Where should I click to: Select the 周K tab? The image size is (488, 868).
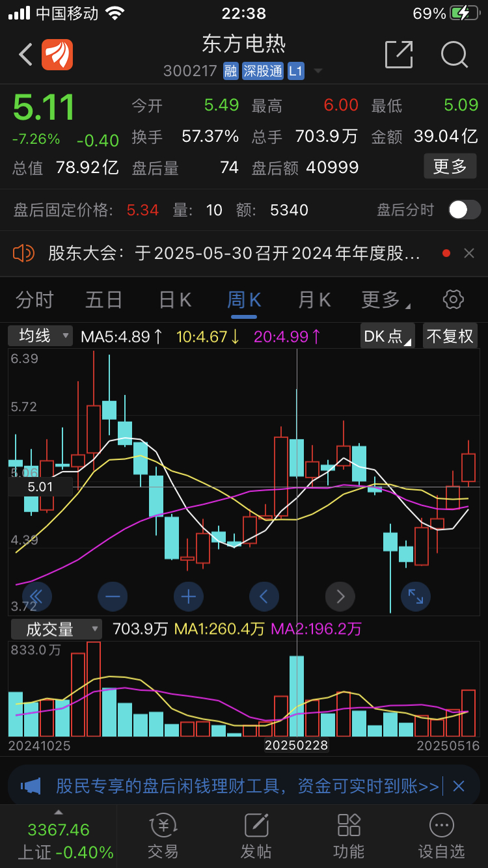tap(244, 300)
